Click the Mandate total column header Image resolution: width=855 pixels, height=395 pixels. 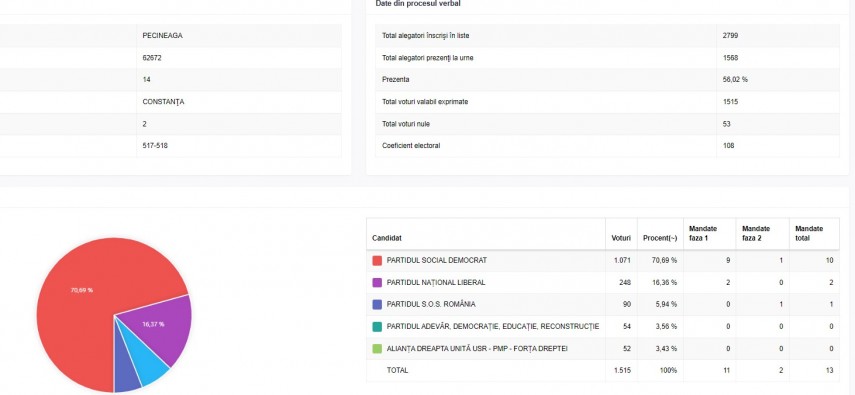pos(809,234)
